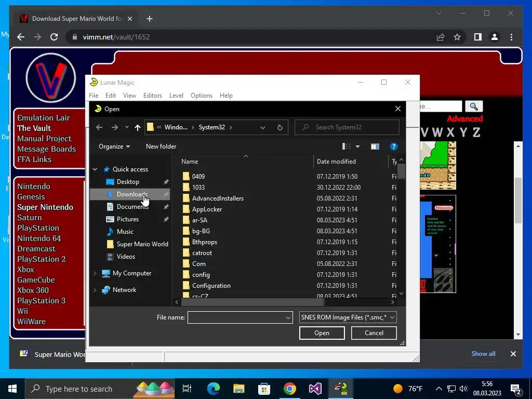Open Nintendo 64 vault link
Viewport: 532px width, 399px height.
click(x=39, y=238)
